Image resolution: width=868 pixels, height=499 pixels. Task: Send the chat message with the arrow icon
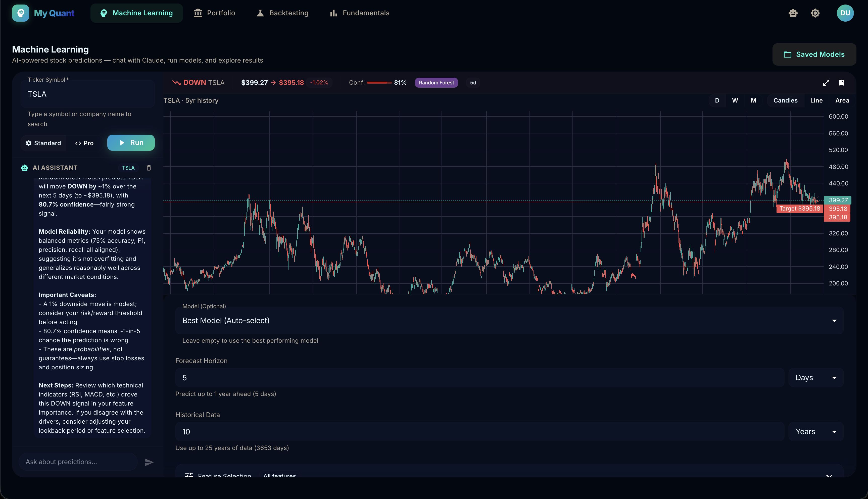[149, 462]
